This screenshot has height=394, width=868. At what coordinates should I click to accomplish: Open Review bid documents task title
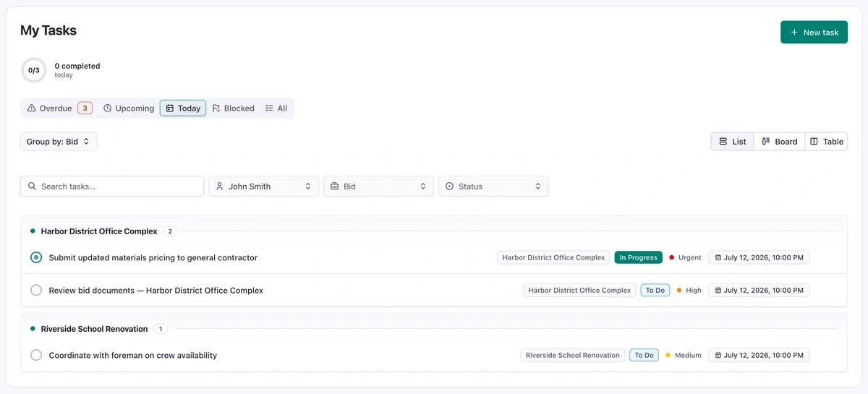pos(156,291)
